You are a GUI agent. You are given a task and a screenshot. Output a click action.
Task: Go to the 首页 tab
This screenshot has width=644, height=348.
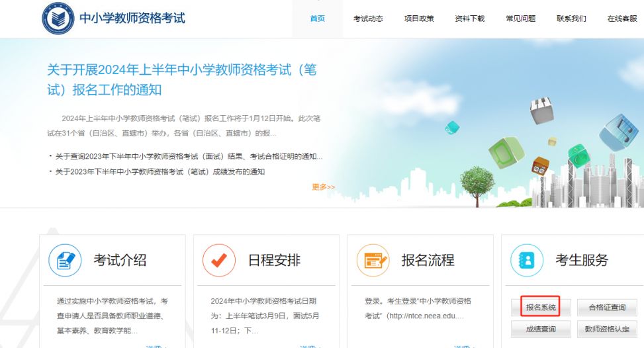318,19
